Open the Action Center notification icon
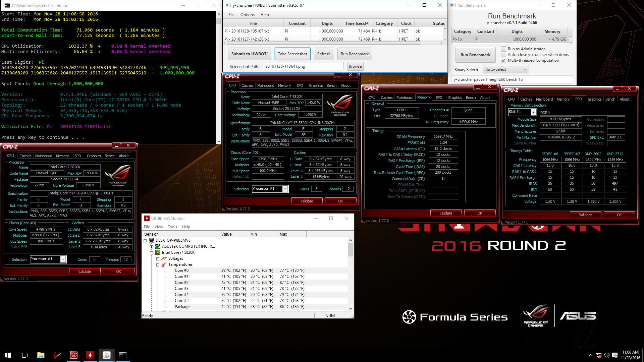Image resolution: width=644 pixels, height=362 pixels. pos(615,355)
